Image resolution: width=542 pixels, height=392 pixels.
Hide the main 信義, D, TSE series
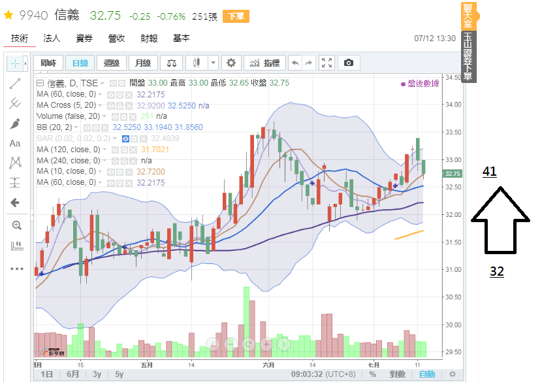pyautogui.click(x=113, y=84)
